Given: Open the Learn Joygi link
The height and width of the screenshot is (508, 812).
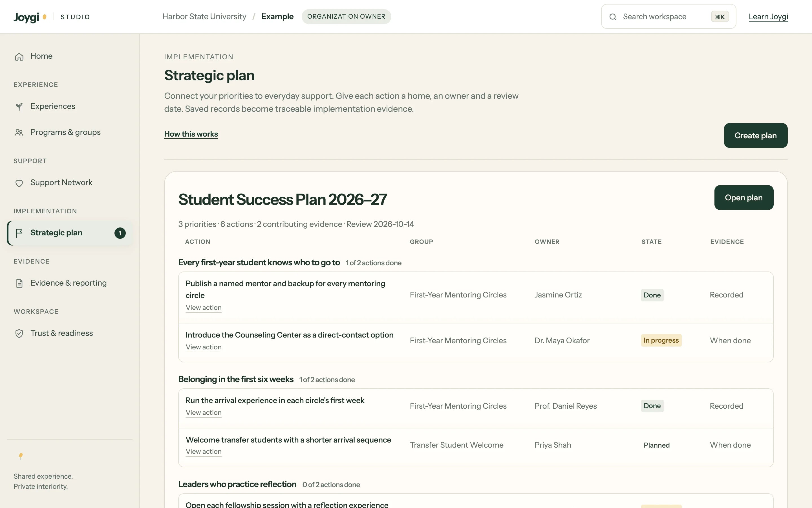Looking at the screenshot, I should point(768,17).
